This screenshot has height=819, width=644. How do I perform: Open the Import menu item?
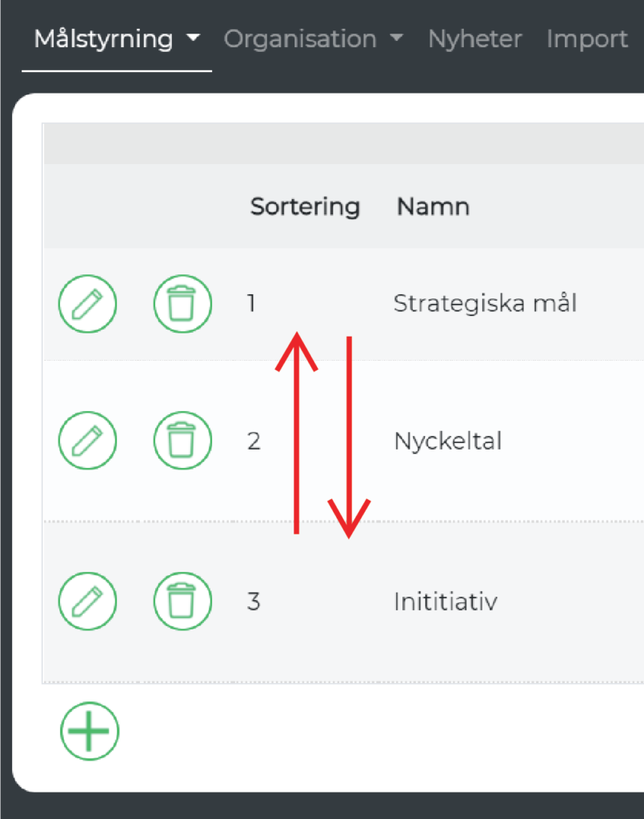[x=586, y=39]
